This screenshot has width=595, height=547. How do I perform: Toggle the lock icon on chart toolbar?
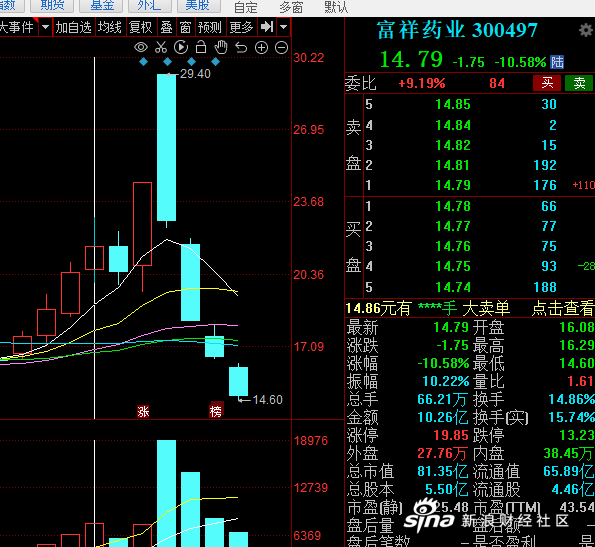point(201,47)
